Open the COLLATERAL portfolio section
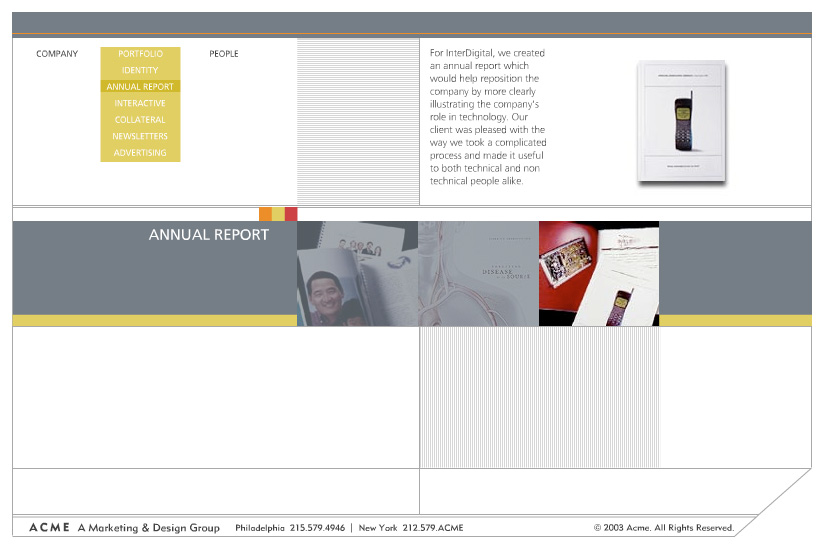 [140, 120]
